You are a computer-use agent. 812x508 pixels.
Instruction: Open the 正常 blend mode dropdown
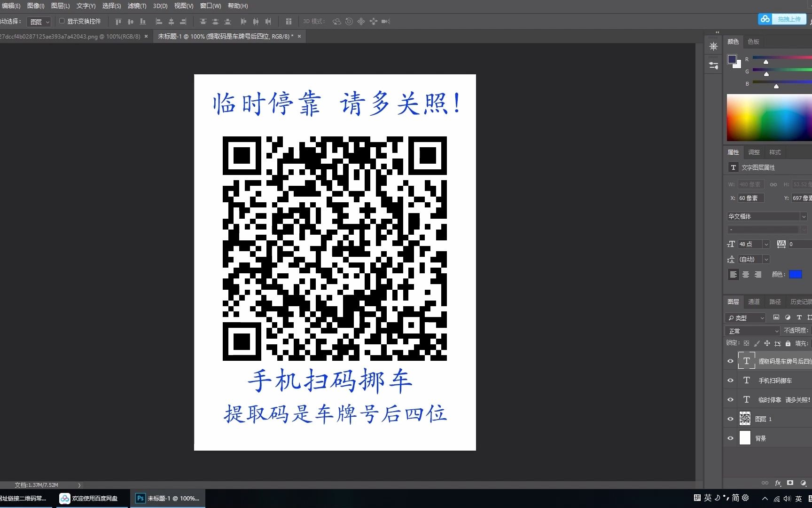[753, 331]
